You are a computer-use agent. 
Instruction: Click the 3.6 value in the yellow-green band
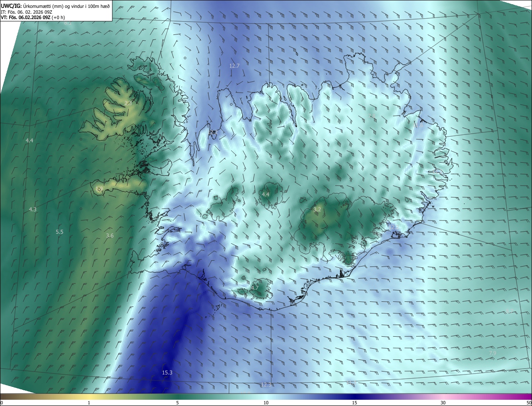pos(110,235)
